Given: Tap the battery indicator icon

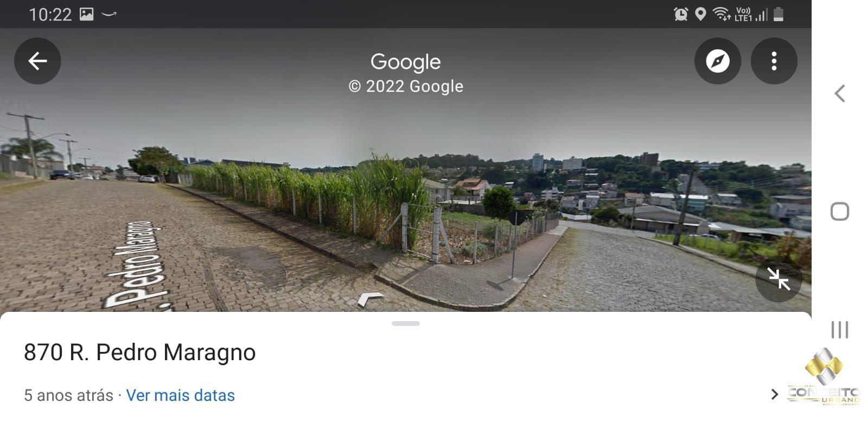Looking at the screenshot, I should click(778, 14).
